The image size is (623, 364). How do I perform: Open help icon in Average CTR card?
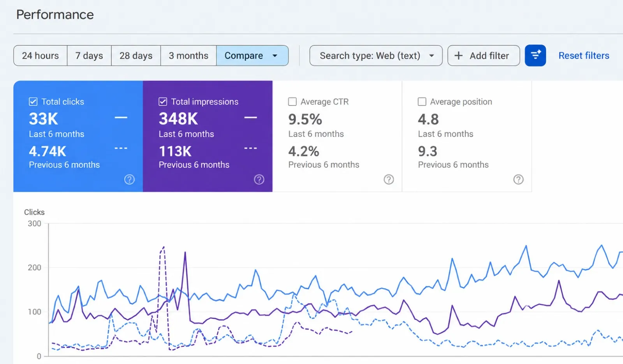tap(389, 179)
